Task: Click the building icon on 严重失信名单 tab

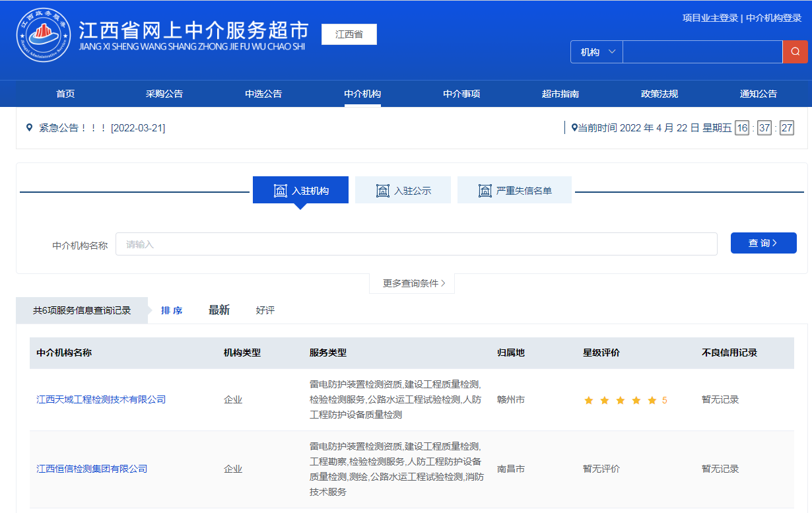Action: tap(485, 191)
